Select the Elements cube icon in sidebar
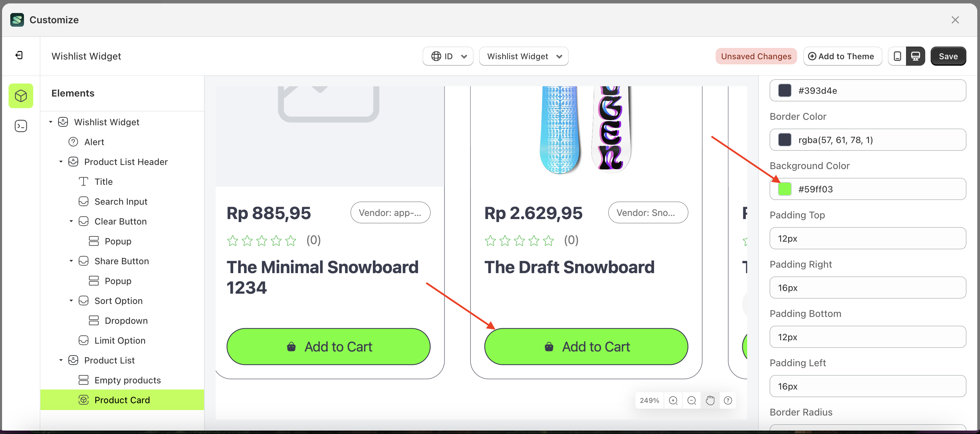Screen dimensions: 980x434 (21, 96)
